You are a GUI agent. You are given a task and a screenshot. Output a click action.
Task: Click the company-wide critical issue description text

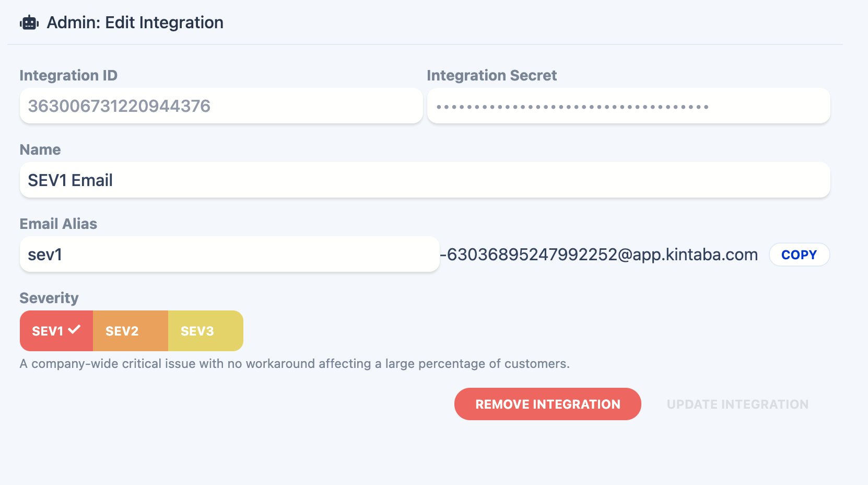(295, 364)
